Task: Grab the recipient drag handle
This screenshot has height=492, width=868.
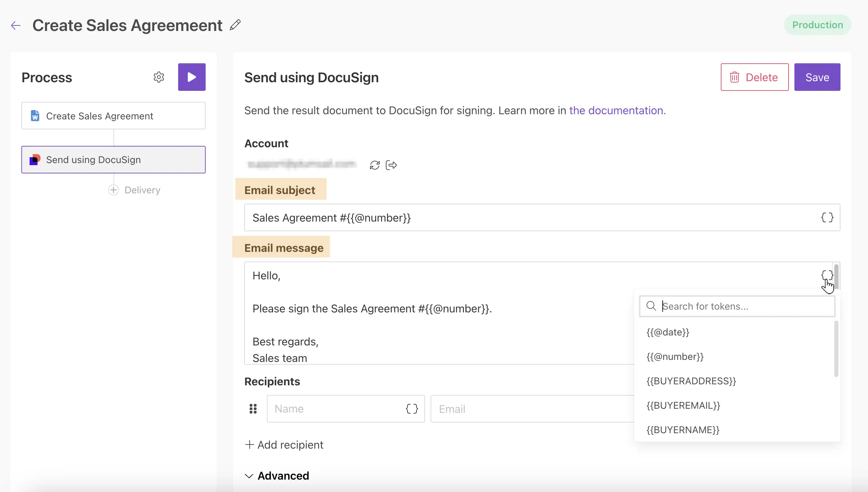Action: pos(253,409)
